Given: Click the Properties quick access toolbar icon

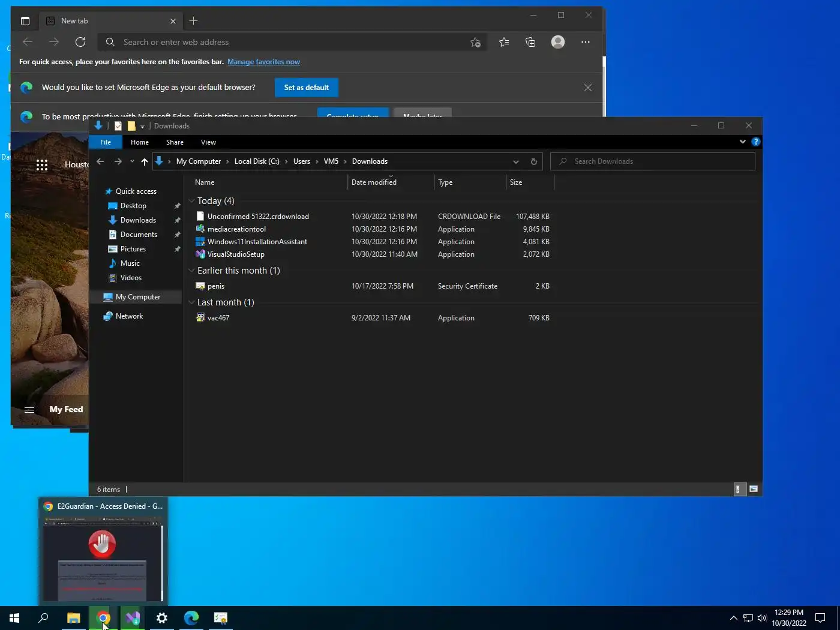Looking at the screenshot, I should pos(118,126).
